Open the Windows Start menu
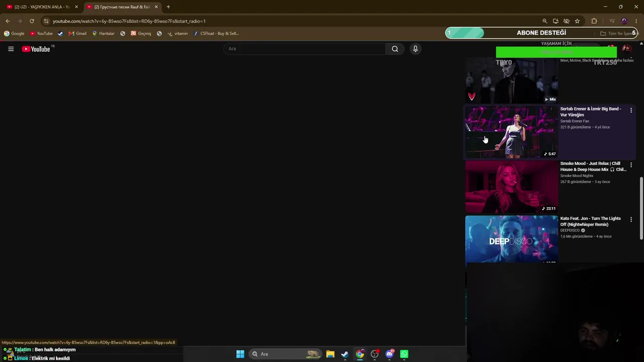The width and height of the screenshot is (644, 362). click(x=240, y=354)
